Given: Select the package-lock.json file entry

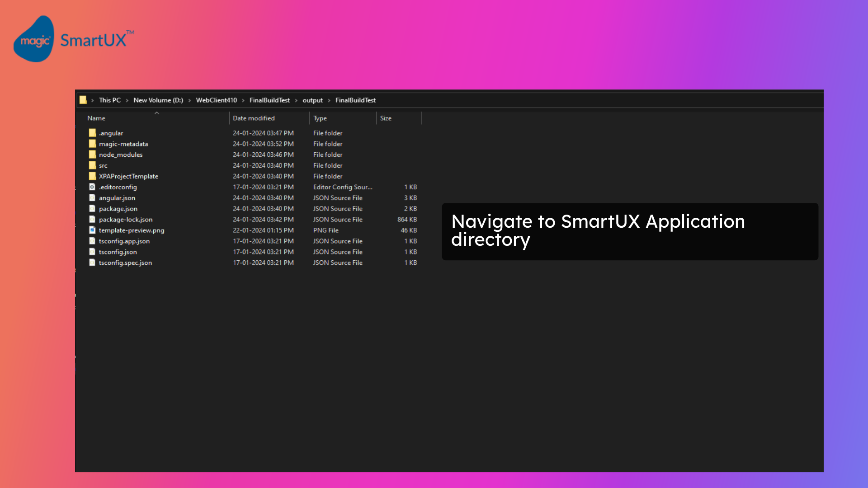Looking at the screenshot, I should tap(125, 219).
